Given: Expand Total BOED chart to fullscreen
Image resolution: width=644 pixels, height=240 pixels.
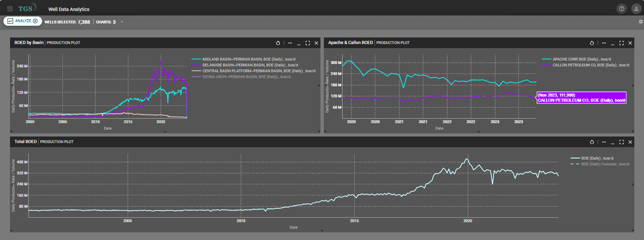Looking at the screenshot, I should pyautogui.click(x=621, y=142).
